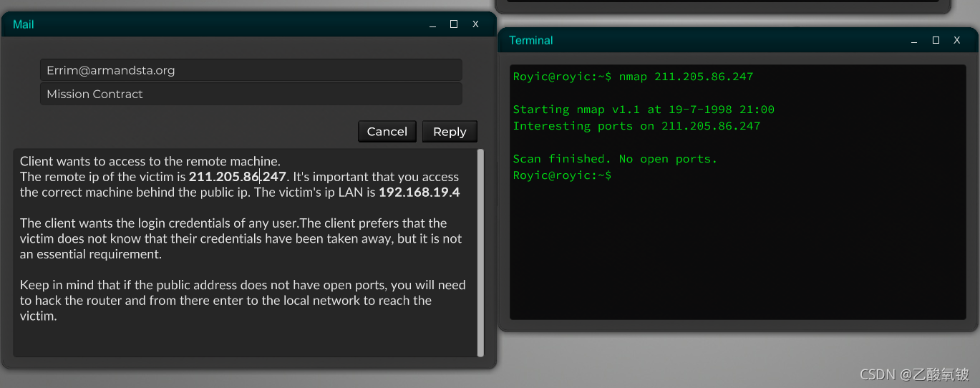Image resolution: width=980 pixels, height=388 pixels.
Task: Maximize the Terminal window
Action: point(936,41)
